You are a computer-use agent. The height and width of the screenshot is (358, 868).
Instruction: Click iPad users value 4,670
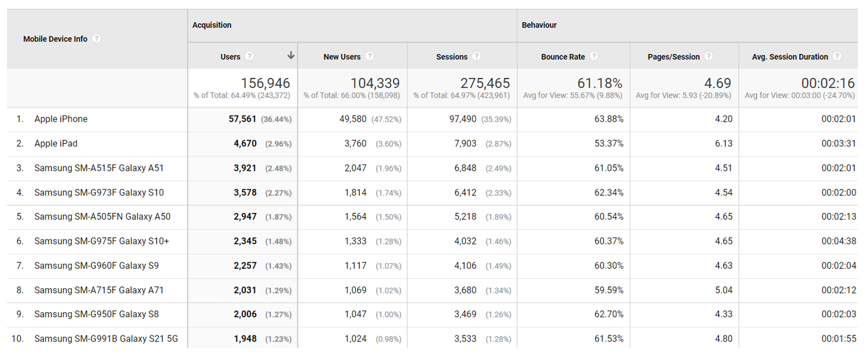(x=245, y=143)
